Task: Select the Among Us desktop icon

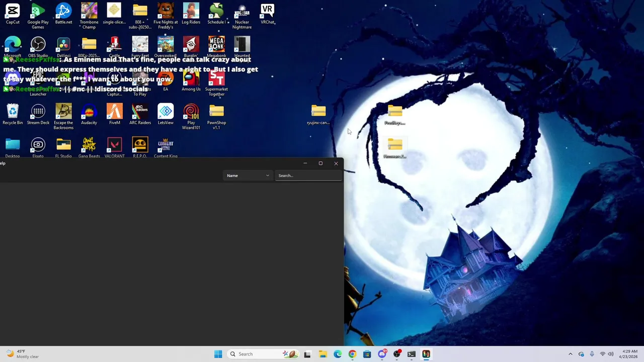Action: (191, 81)
